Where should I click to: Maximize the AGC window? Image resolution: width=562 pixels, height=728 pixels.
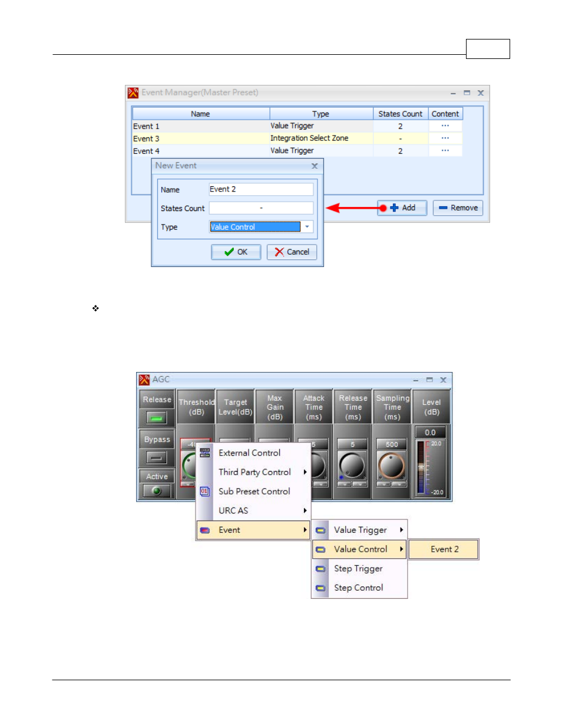429,380
